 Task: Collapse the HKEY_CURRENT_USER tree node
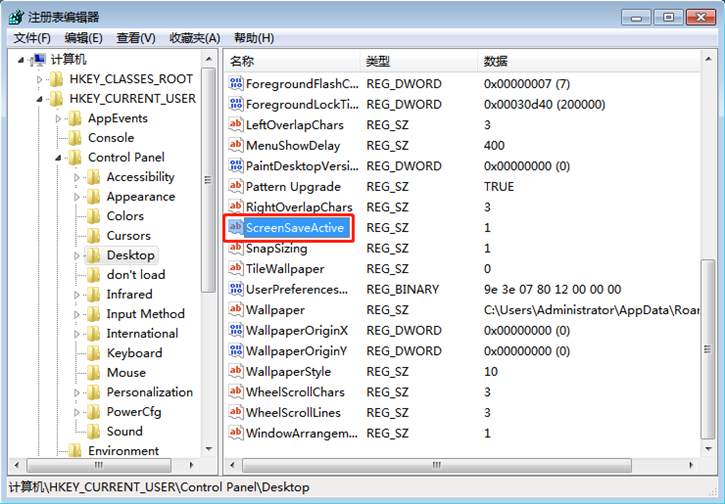click(x=40, y=99)
